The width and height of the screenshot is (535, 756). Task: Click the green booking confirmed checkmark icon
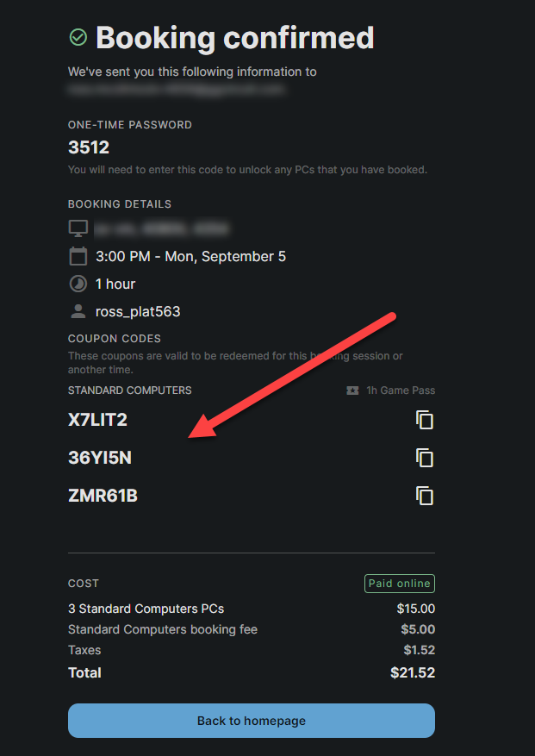pos(78,38)
